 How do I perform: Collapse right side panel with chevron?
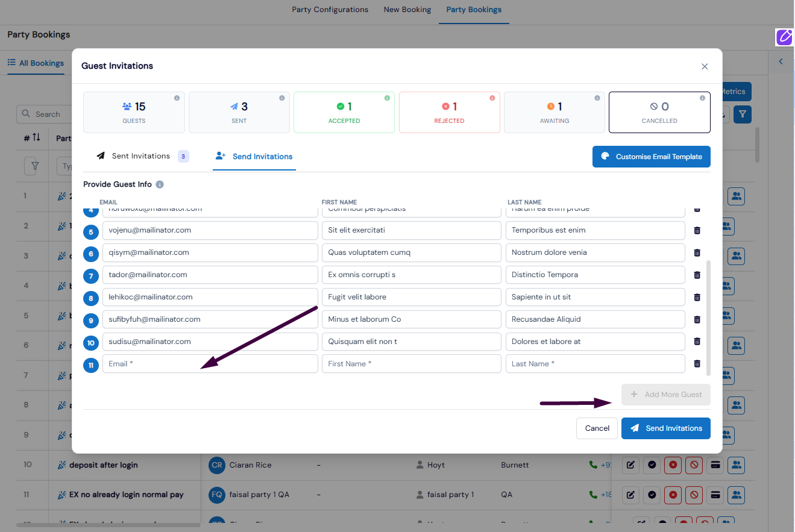tap(781, 61)
